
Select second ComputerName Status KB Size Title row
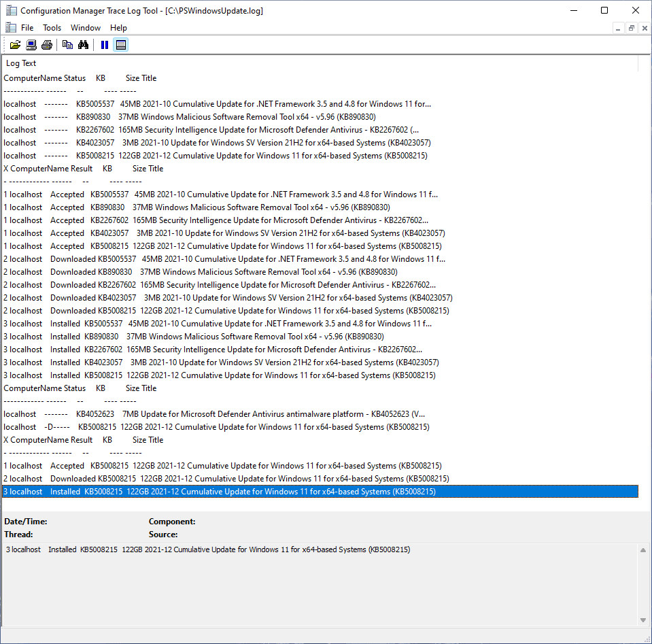(320, 388)
